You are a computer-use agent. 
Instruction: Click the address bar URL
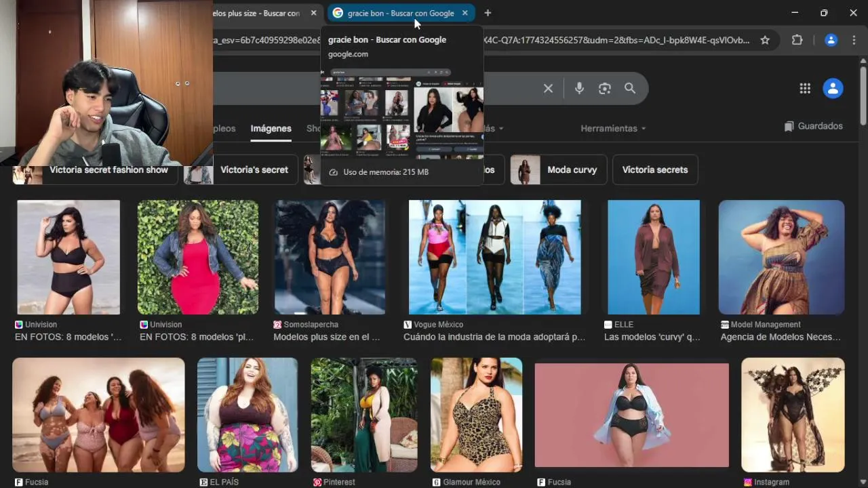click(481, 40)
